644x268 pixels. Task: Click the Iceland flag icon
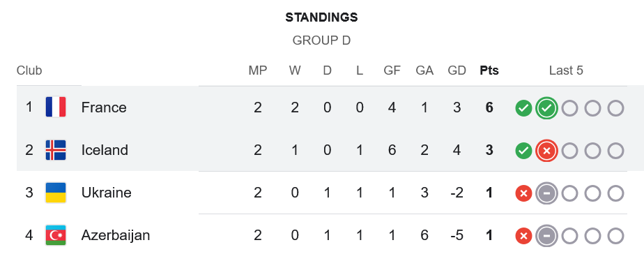tap(56, 150)
